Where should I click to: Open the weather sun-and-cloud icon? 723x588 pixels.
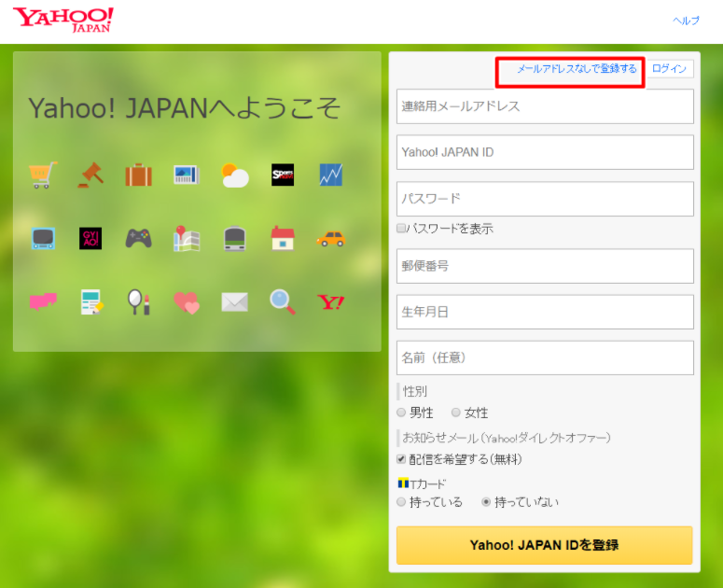pos(235,175)
